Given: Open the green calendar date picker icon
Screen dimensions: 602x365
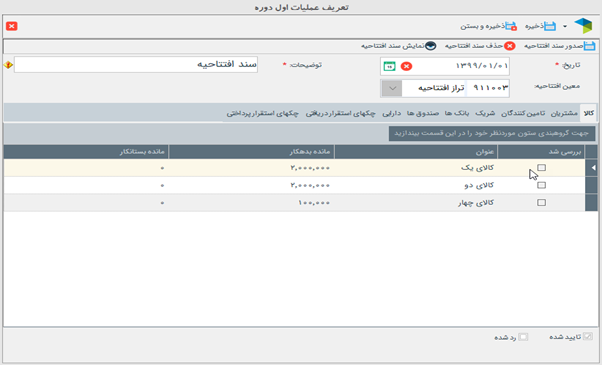Looking at the screenshot, I should [x=389, y=66].
